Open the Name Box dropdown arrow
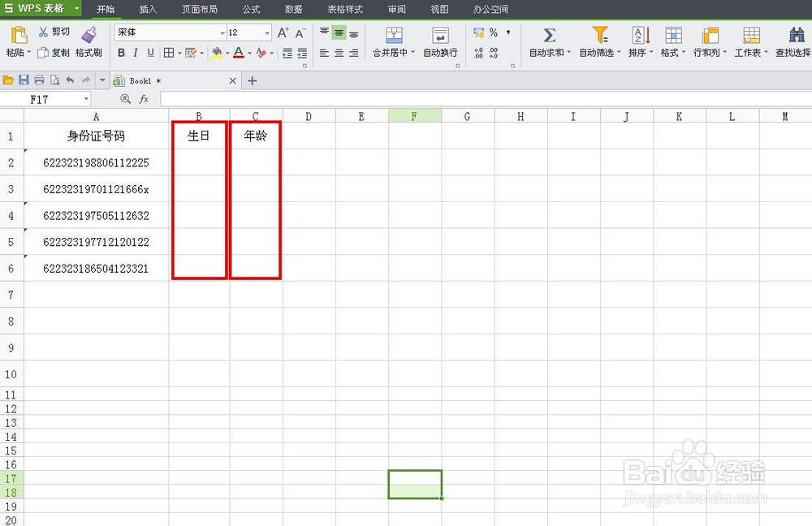The height and width of the screenshot is (526, 812). coord(86,99)
